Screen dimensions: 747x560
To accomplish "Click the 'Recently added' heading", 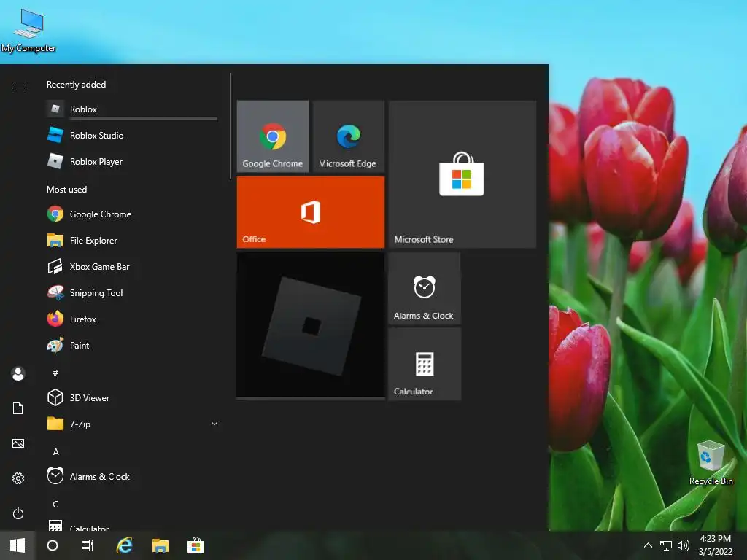I will click(x=76, y=85).
